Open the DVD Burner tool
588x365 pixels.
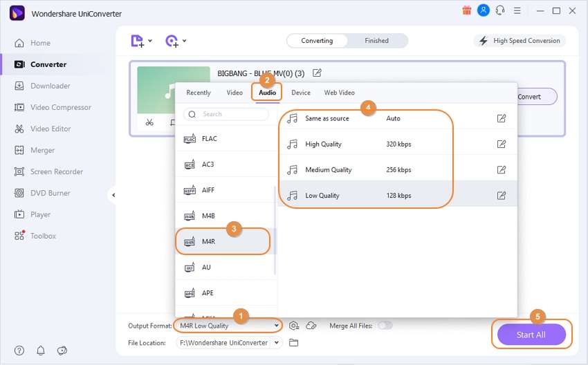coord(42,193)
